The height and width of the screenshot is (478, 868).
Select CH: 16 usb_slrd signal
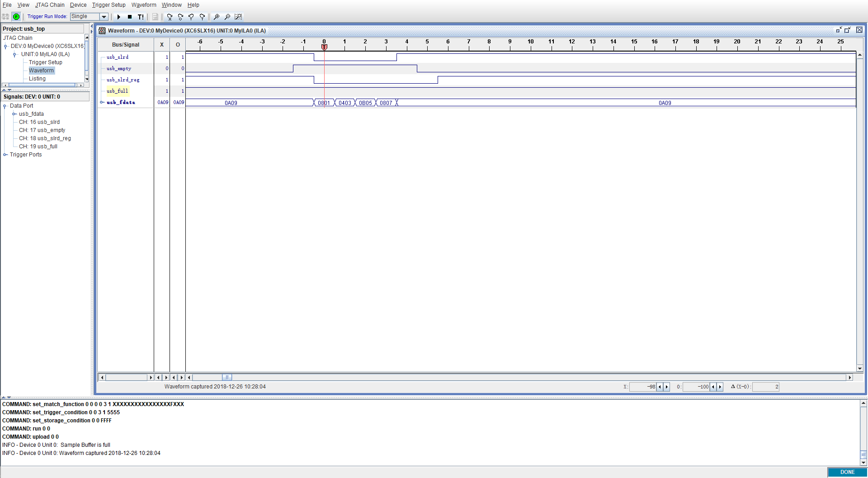pos(39,122)
